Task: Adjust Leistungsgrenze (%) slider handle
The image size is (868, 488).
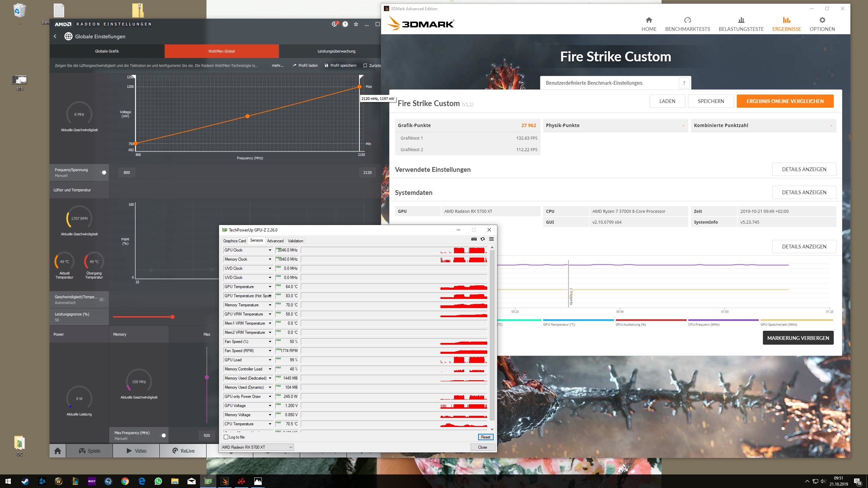Action: 173,317
